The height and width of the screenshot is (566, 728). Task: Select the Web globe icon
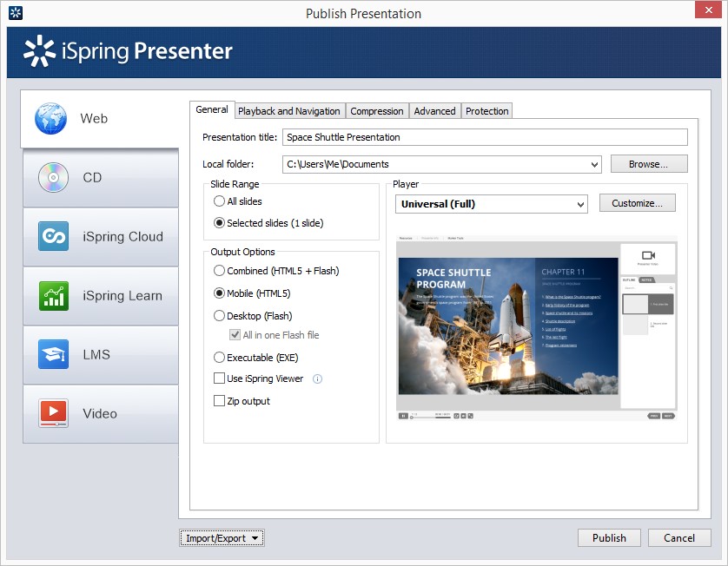click(50, 118)
